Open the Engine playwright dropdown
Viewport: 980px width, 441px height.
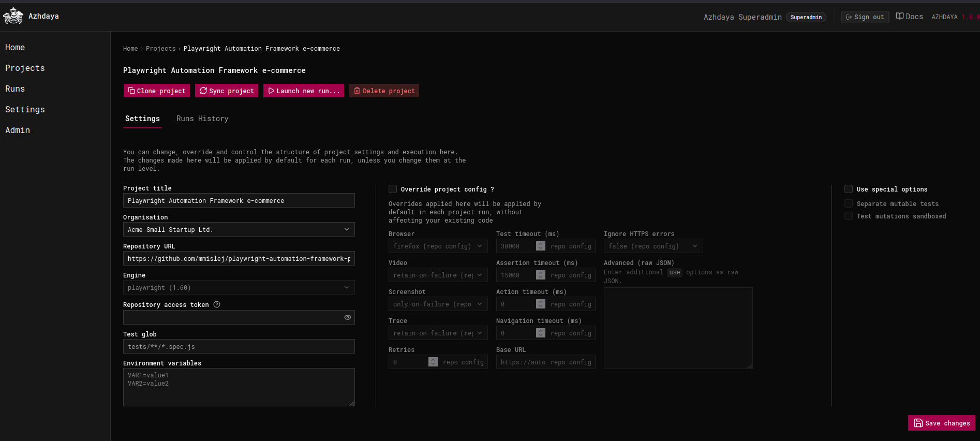coord(239,287)
